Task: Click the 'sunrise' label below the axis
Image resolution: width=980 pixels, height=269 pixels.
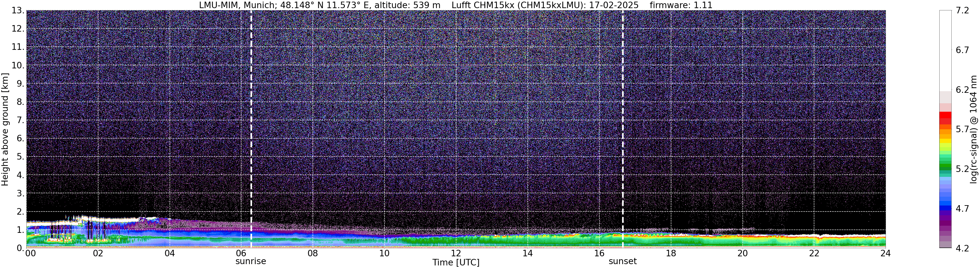Action: click(251, 261)
